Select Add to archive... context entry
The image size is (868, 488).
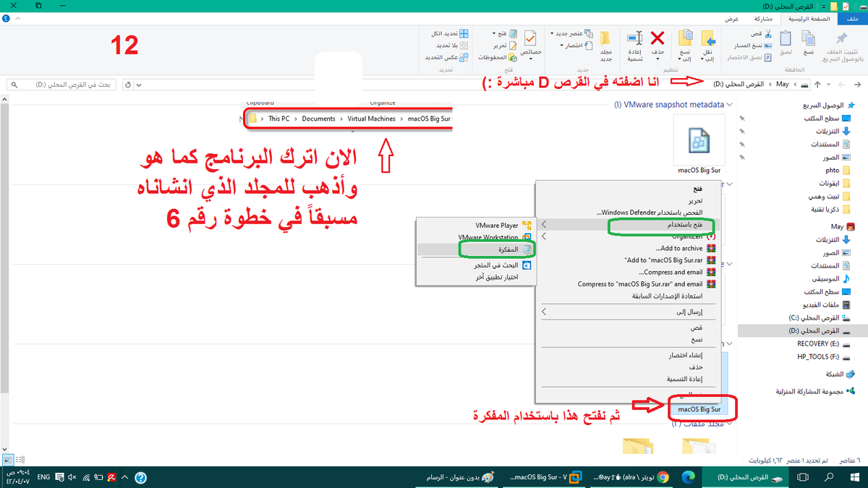[626, 248]
